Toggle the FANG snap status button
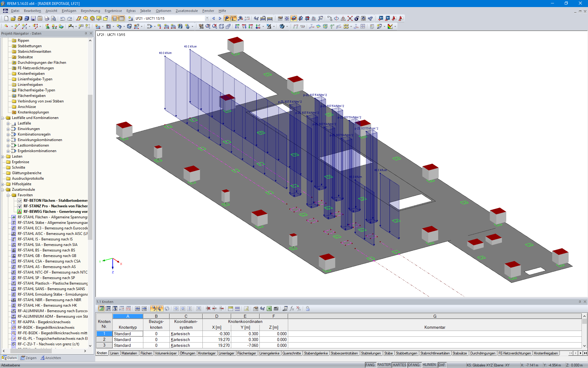 point(370,365)
